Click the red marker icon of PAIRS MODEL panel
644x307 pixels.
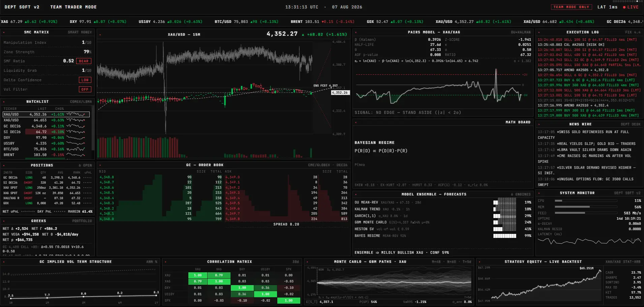[356, 33]
